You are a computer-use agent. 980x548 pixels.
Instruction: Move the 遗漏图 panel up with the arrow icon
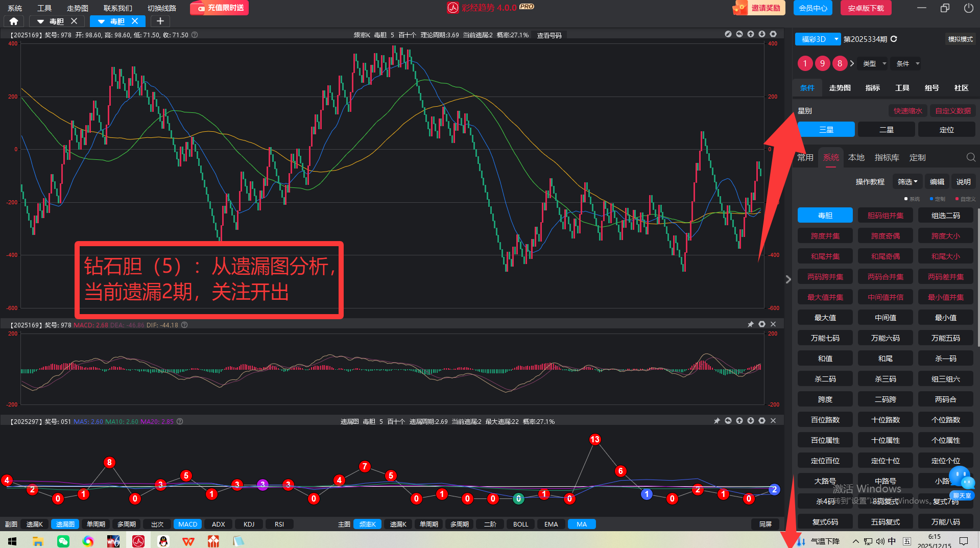[739, 421]
